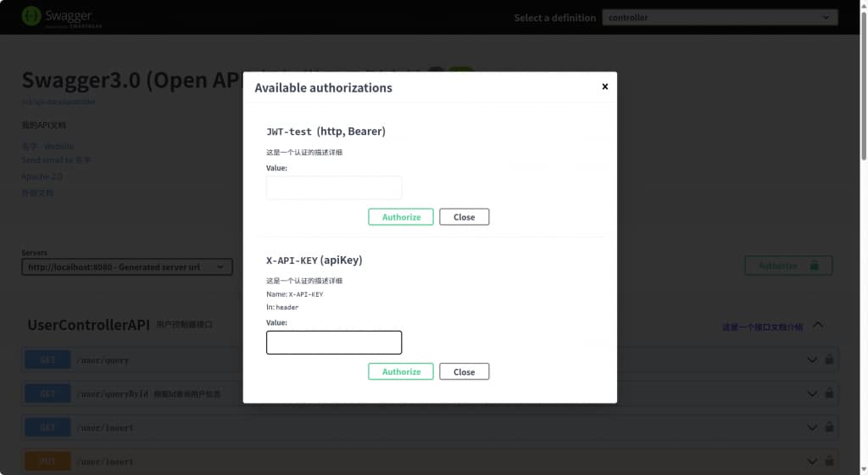The height and width of the screenshot is (475, 868).
Task: Collapse the UserControllerAPI section chevron
Action: click(x=818, y=325)
